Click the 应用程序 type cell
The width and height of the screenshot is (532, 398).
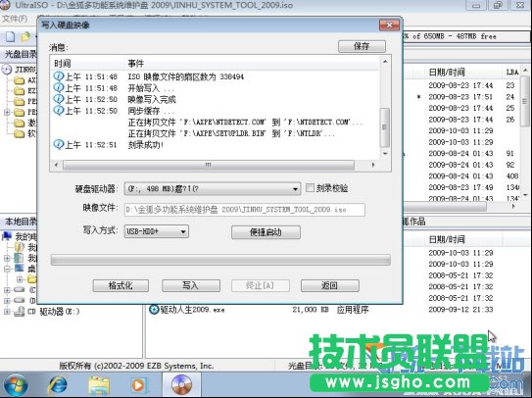[x=353, y=310]
